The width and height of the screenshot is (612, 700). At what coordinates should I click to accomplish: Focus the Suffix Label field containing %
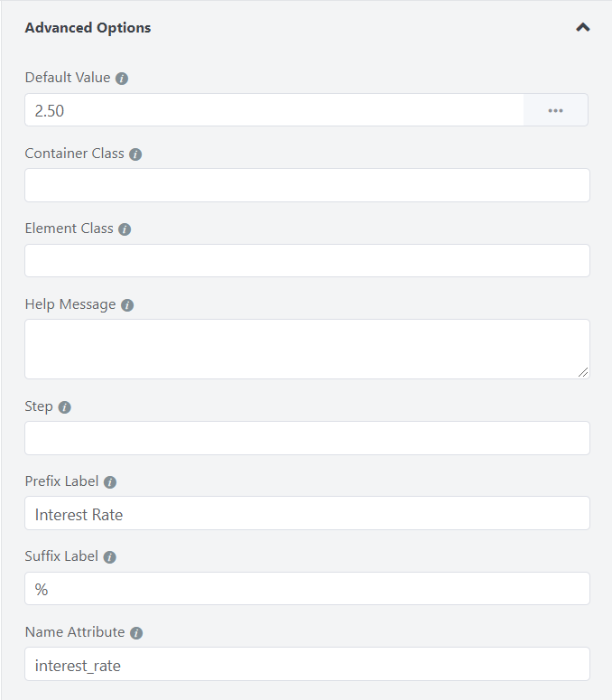[x=307, y=588]
